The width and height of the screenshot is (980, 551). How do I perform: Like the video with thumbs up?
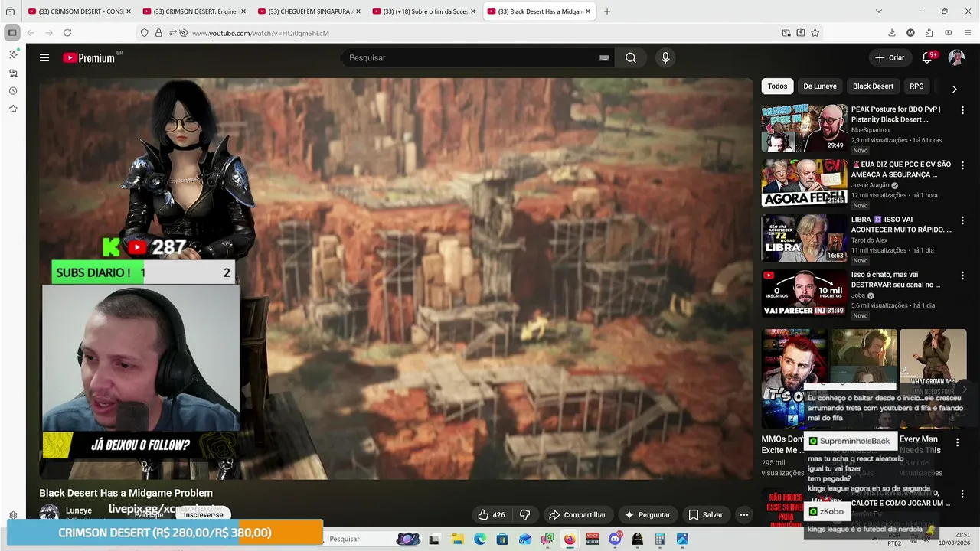point(492,515)
